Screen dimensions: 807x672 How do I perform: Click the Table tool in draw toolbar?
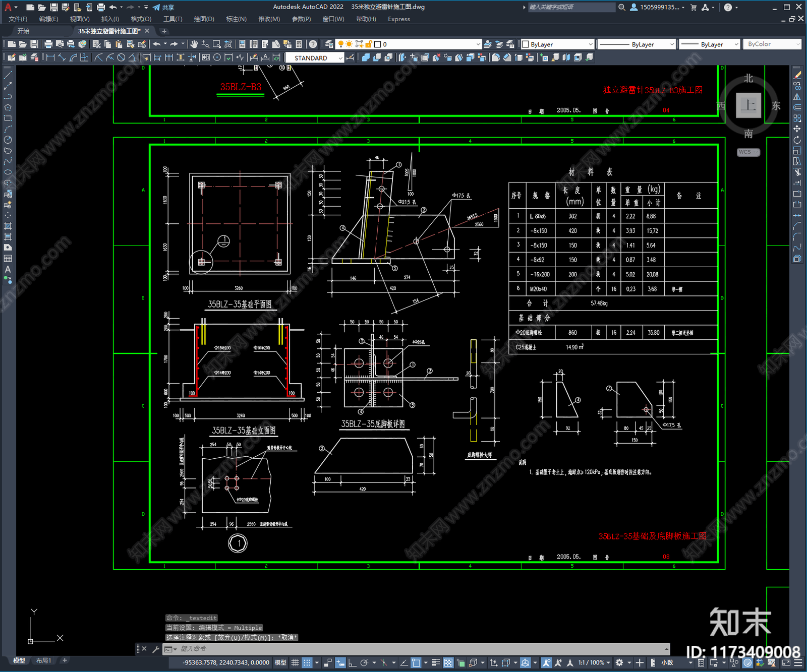(x=8, y=258)
